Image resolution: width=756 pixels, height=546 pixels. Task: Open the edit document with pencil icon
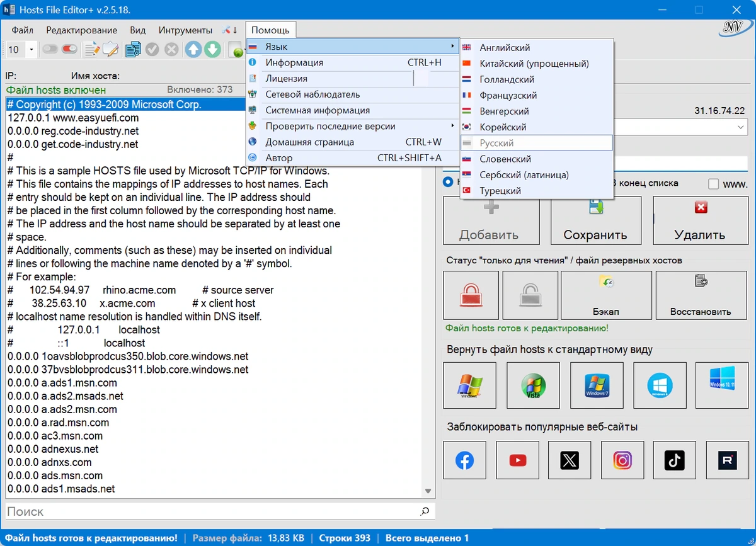pyautogui.click(x=93, y=49)
